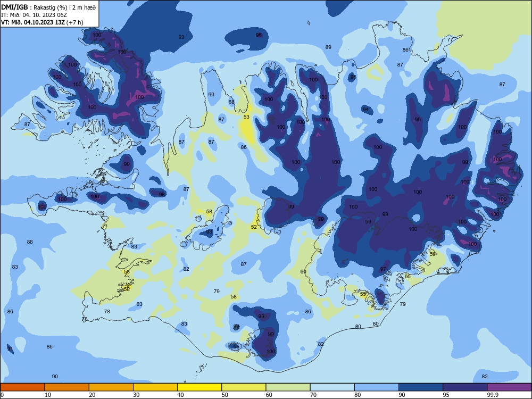532x399 pixels.
Task: Click the 'VT: Mið. 04.10.2023 13Z' line
Action: 33,22
